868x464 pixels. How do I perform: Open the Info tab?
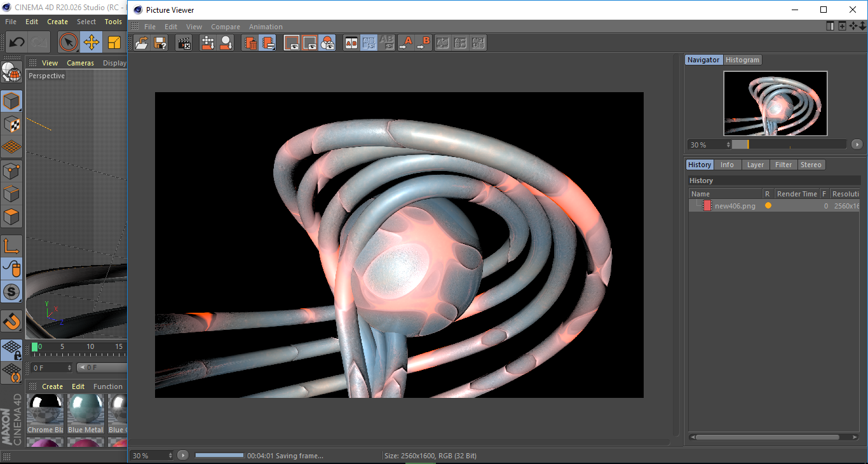click(727, 165)
